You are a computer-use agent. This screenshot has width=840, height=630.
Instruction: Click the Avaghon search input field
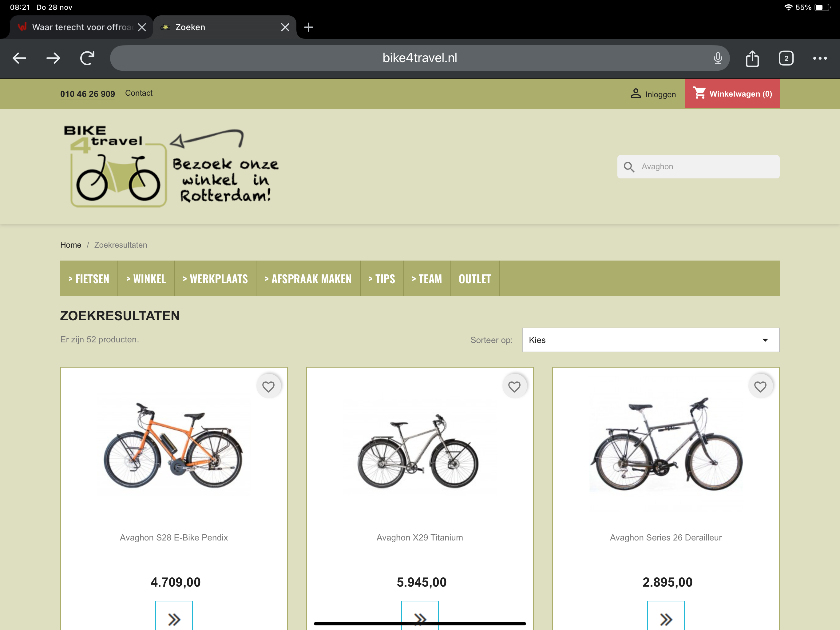point(706,166)
